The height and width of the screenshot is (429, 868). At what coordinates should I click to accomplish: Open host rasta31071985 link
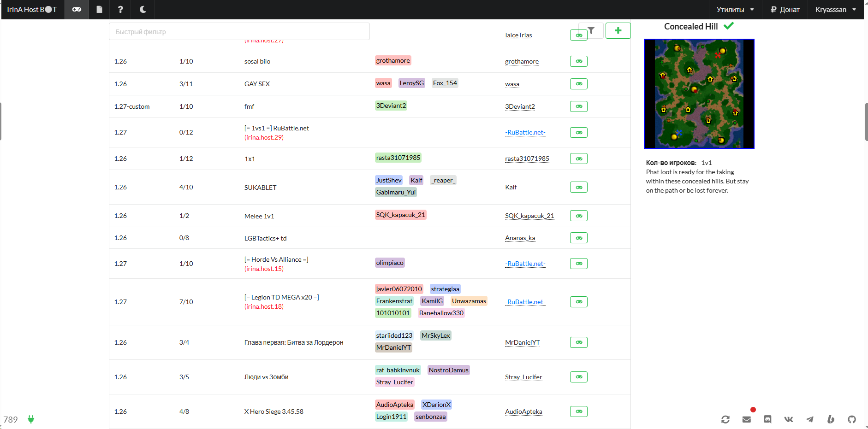pos(527,159)
